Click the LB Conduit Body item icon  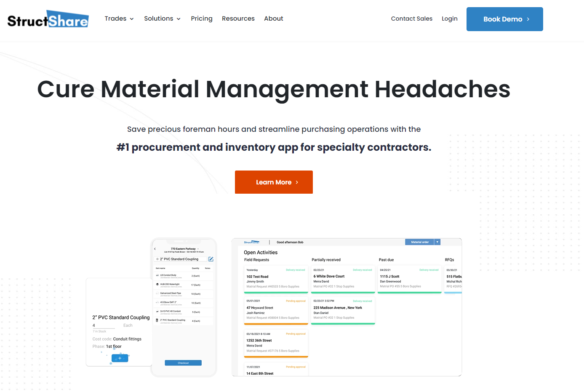coord(157,275)
